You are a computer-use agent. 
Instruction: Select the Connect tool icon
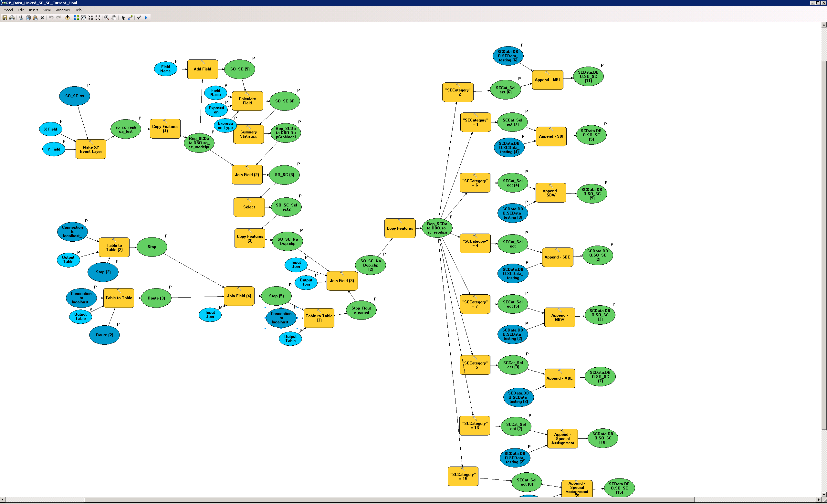130,18
